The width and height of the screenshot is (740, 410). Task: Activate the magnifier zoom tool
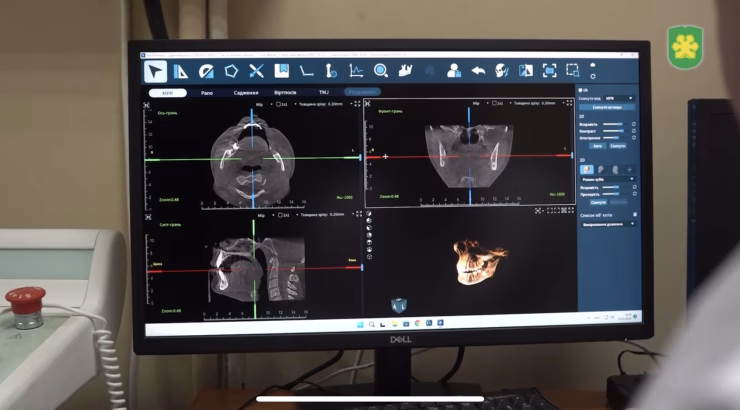click(381, 71)
